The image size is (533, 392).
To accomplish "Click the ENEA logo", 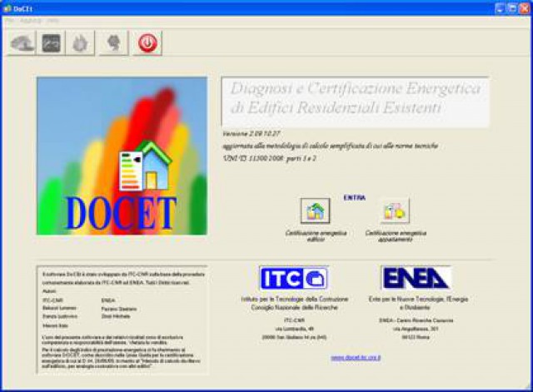I will (x=416, y=278).
